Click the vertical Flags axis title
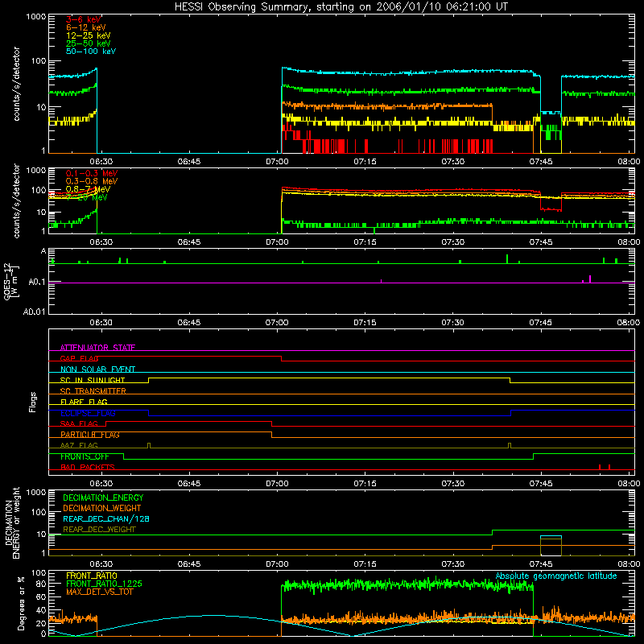 coord(33,402)
